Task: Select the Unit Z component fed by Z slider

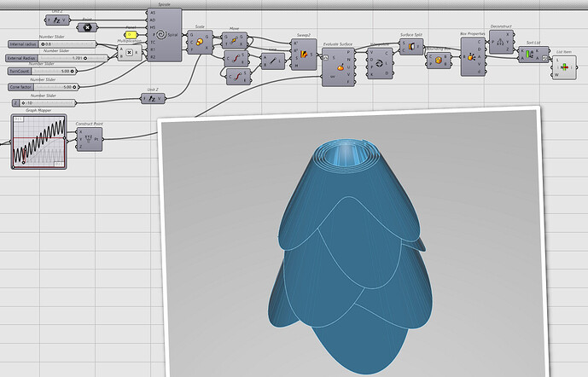Action: pos(153,99)
